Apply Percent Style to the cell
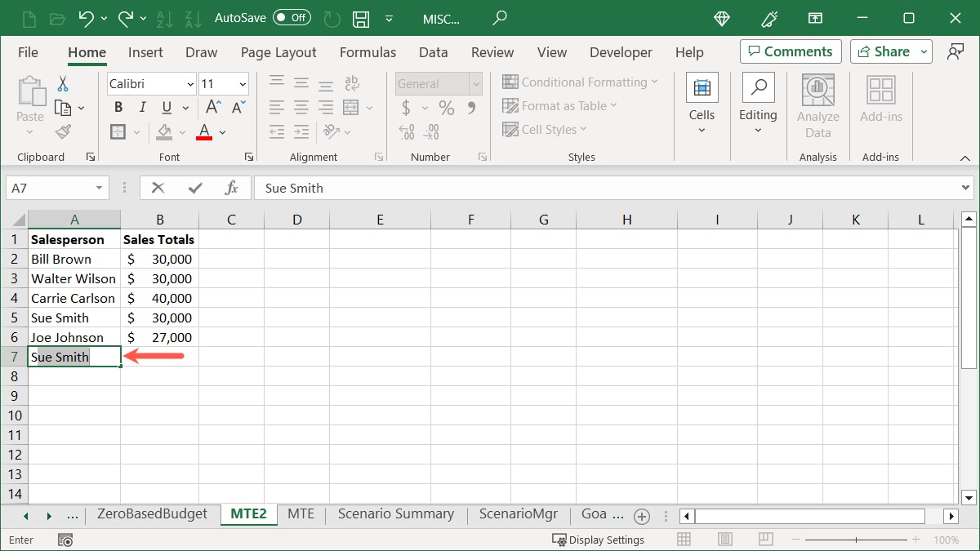This screenshot has height=551, width=980. tap(445, 107)
